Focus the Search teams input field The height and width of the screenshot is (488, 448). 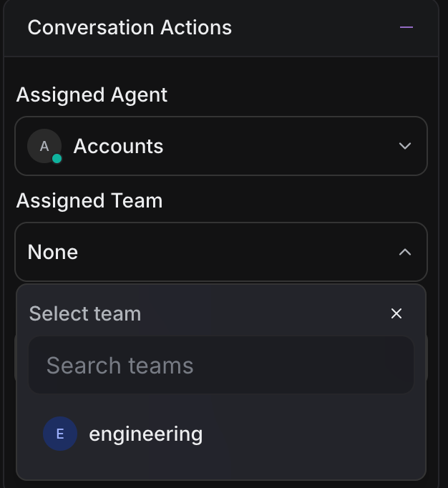coord(221,366)
